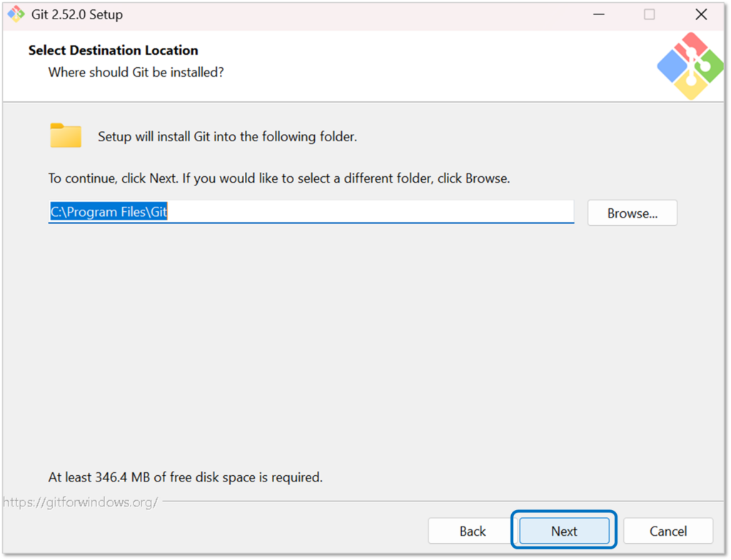
Task: Close the Git Setup window
Action: (x=701, y=14)
